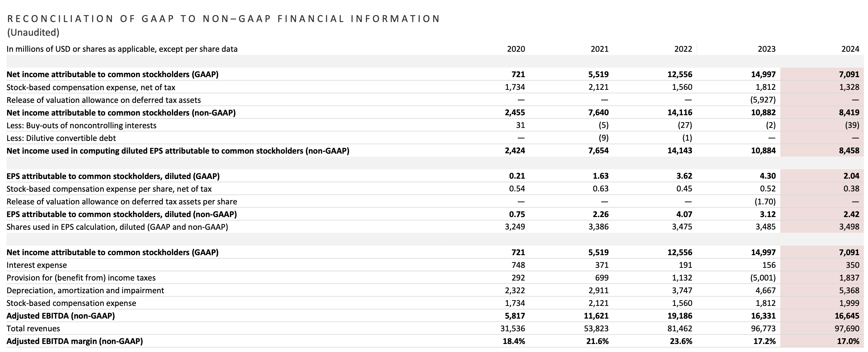Click the Reconciliation of GAAP title heading
The image size is (868, 352).
coord(223,19)
